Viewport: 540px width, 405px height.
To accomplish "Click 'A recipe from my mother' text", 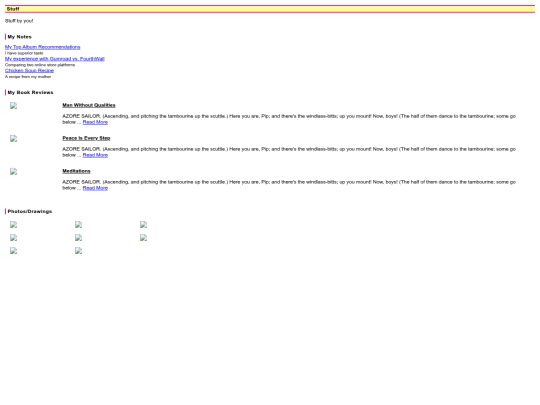I will coord(28,77).
